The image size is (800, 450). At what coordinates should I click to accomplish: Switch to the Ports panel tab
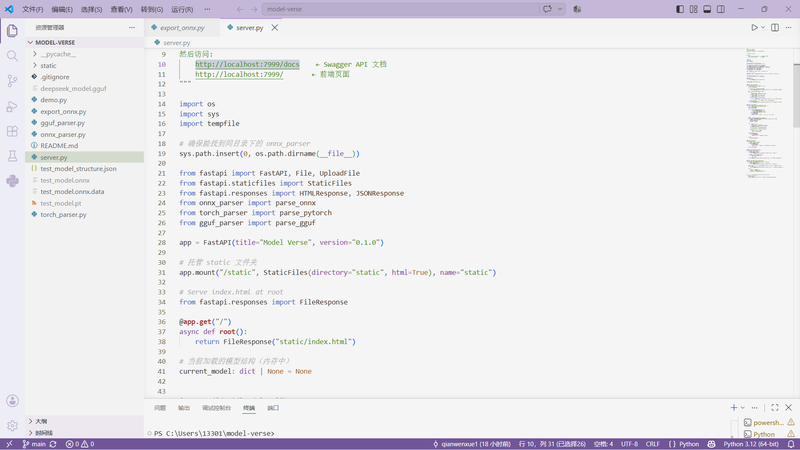[273, 408]
